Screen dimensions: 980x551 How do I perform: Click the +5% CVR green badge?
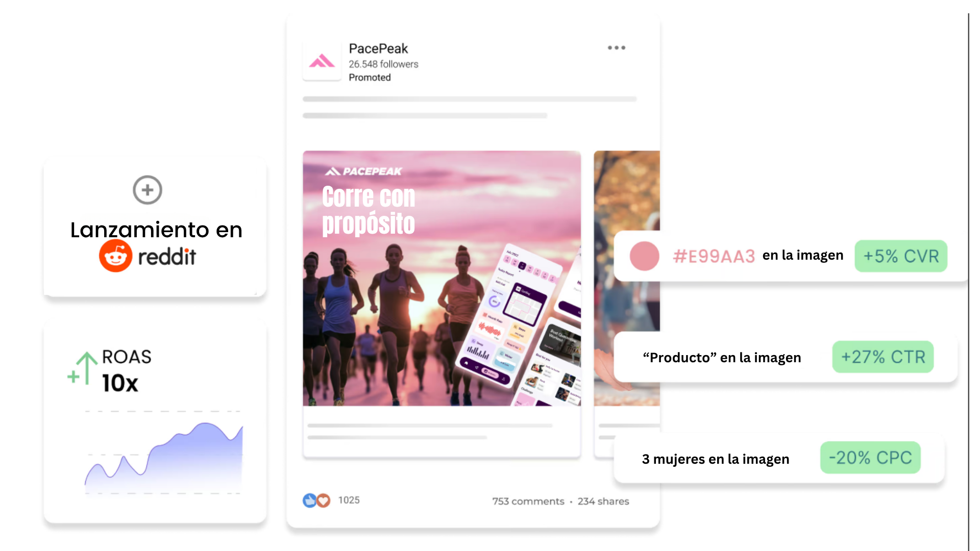point(901,256)
